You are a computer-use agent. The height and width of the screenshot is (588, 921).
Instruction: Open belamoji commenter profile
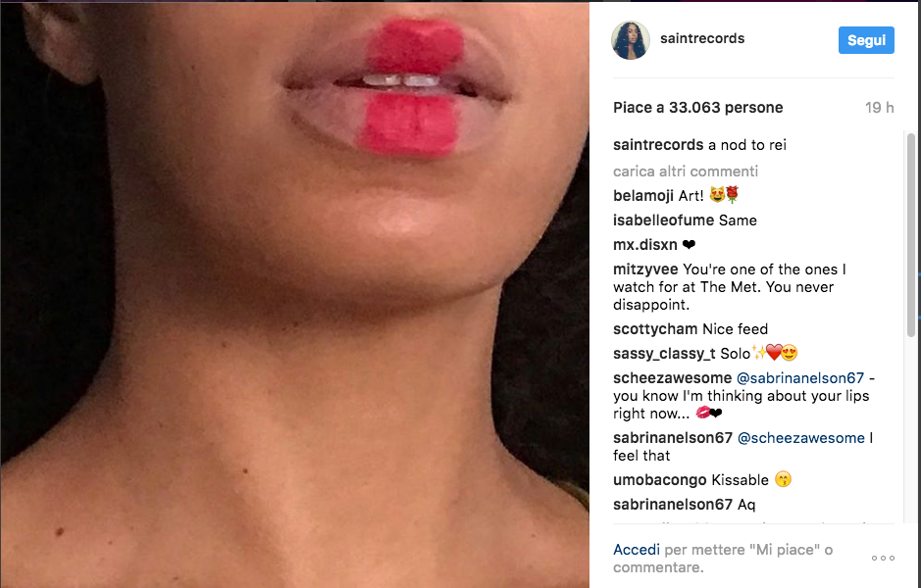[643, 195]
